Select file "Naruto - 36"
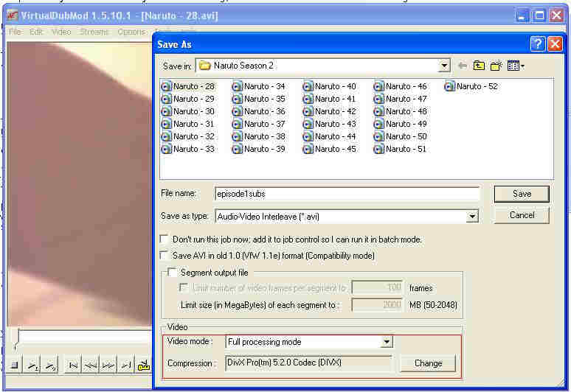Viewport: 571px width, 392px height. click(258, 111)
